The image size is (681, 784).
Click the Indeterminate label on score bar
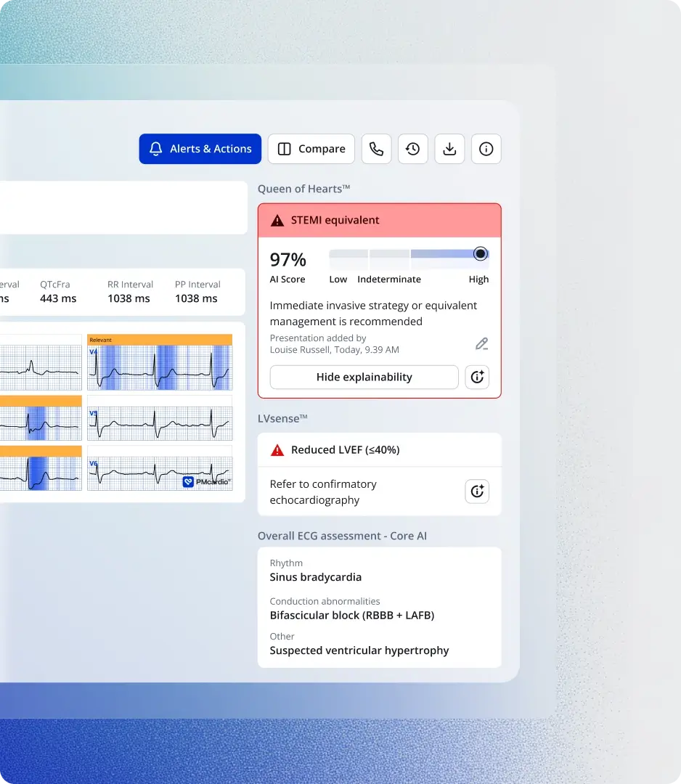click(389, 279)
